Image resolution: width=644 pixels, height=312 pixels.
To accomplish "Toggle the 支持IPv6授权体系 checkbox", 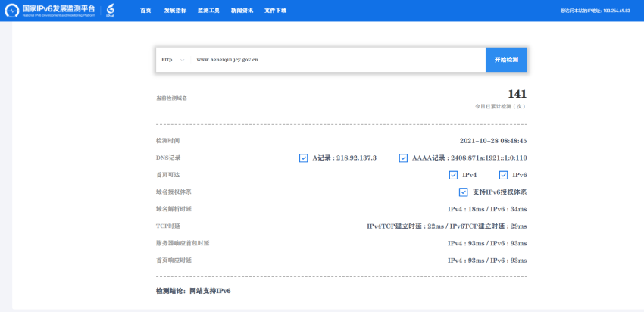I will [x=463, y=192].
